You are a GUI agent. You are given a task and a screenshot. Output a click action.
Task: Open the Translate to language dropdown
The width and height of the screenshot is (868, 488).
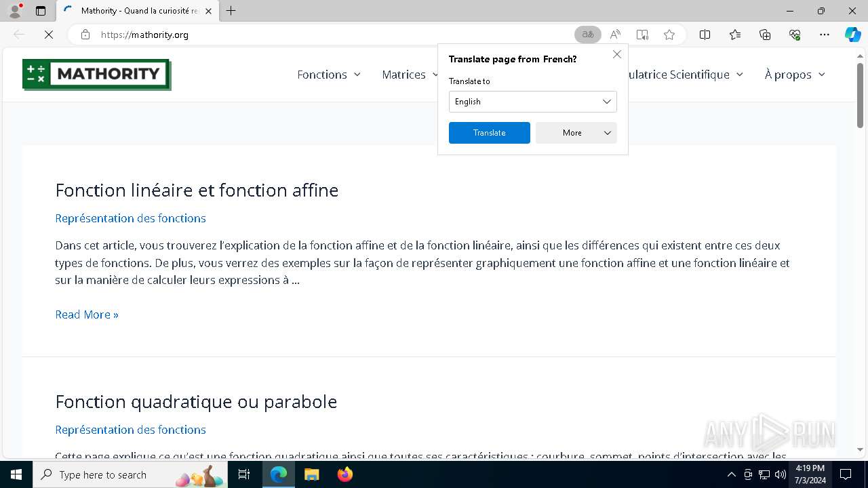(x=533, y=102)
